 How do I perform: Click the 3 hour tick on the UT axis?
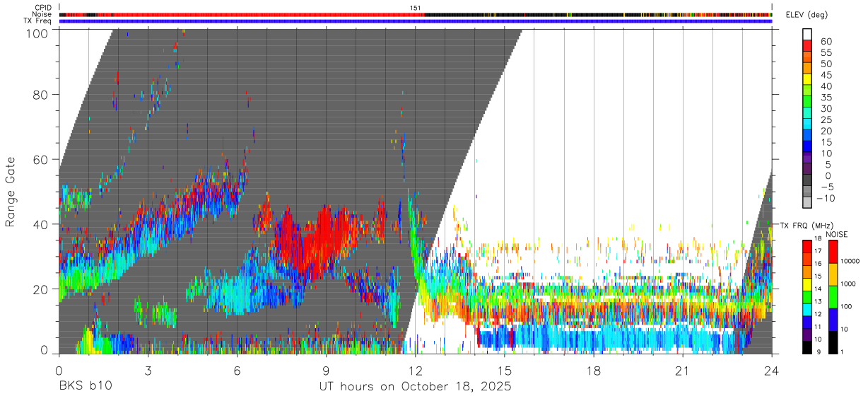(148, 371)
